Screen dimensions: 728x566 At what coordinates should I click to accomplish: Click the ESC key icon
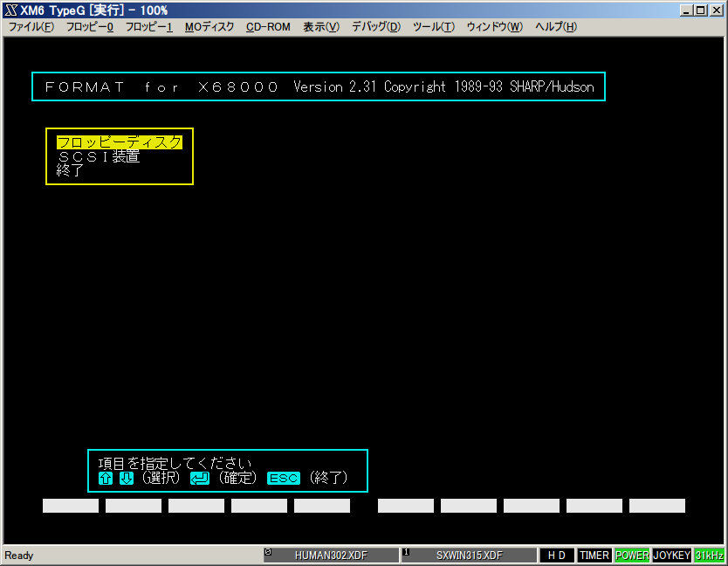coord(283,478)
